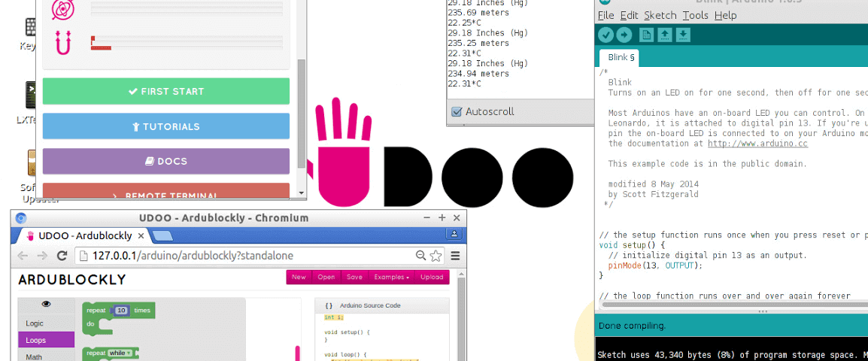This screenshot has height=361, width=868.
Task: Click the magnetometer magnet icon
Action: [63, 43]
